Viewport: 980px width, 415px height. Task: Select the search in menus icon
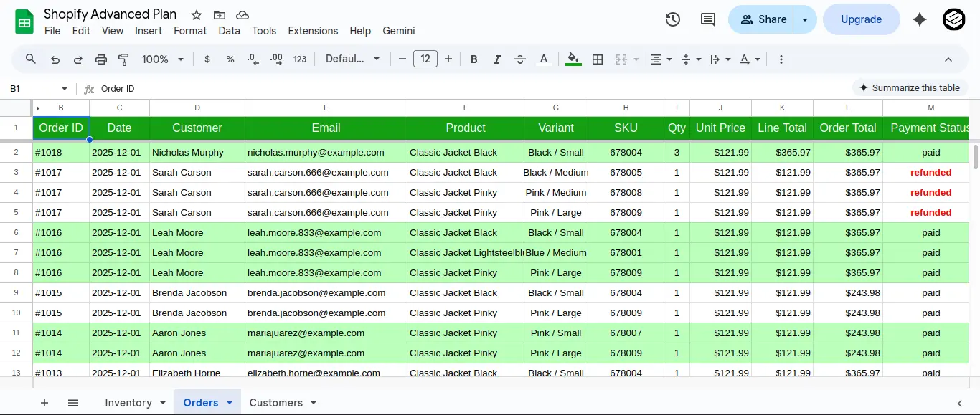click(x=30, y=59)
